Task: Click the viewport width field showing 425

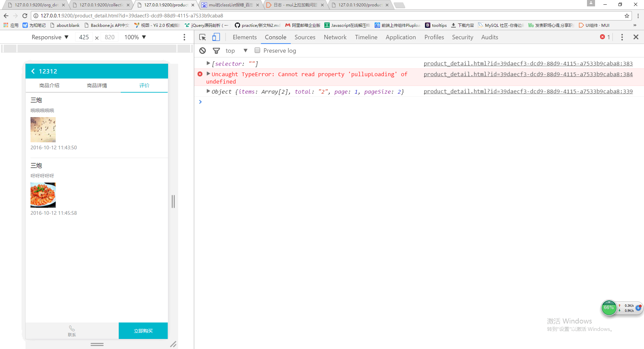Action: 84,37
